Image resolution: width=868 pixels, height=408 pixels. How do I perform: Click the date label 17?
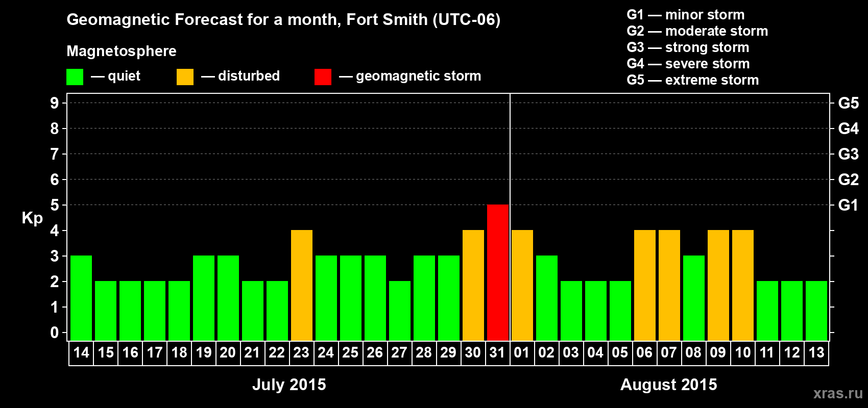click(x=155, y=352)
